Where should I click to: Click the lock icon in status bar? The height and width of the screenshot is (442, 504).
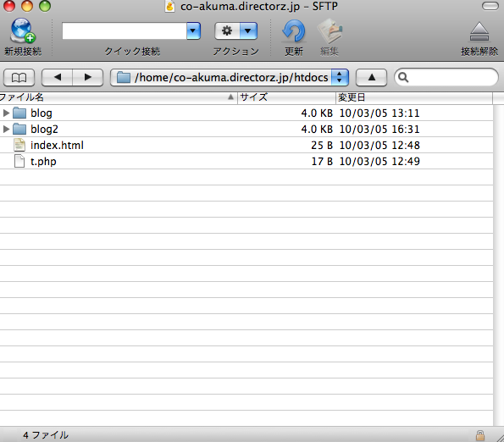pyautogui.click(x=480, y=435)
